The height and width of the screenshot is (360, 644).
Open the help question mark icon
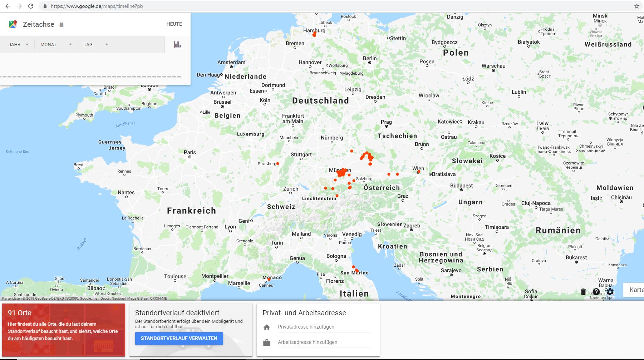point(596,292)
